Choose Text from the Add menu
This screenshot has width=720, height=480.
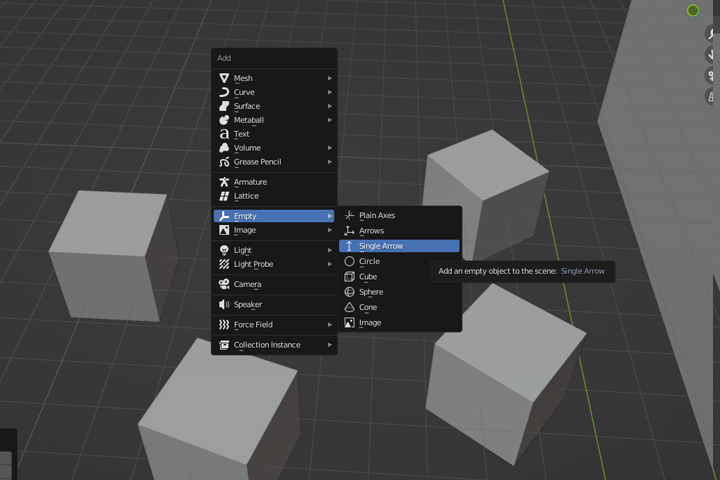[274, 134]
